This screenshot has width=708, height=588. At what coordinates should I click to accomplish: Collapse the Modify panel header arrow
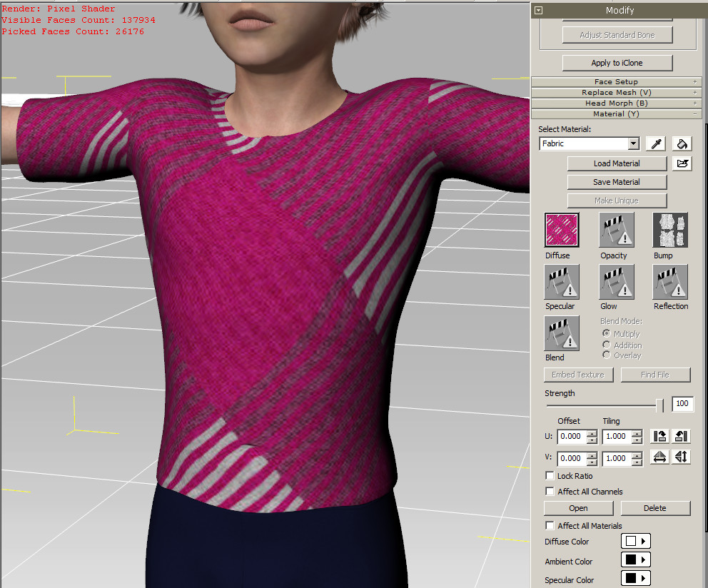pyautogui.click(x=538, y=11)
